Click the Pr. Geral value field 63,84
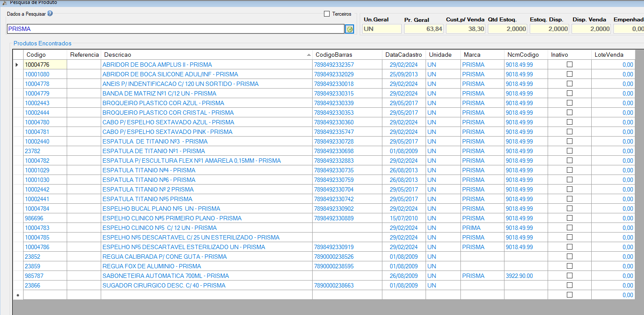This screenshot has height=315, width=644. click(424, 29)
